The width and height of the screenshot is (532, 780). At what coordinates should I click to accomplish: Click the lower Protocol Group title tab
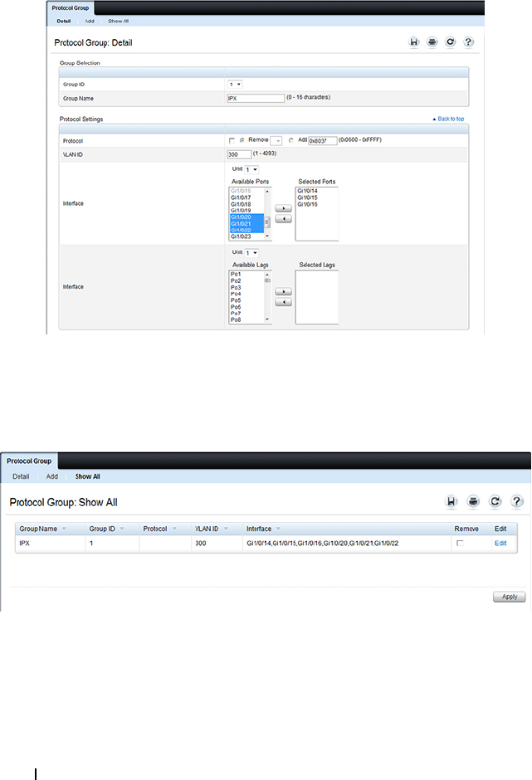(29, 461)
